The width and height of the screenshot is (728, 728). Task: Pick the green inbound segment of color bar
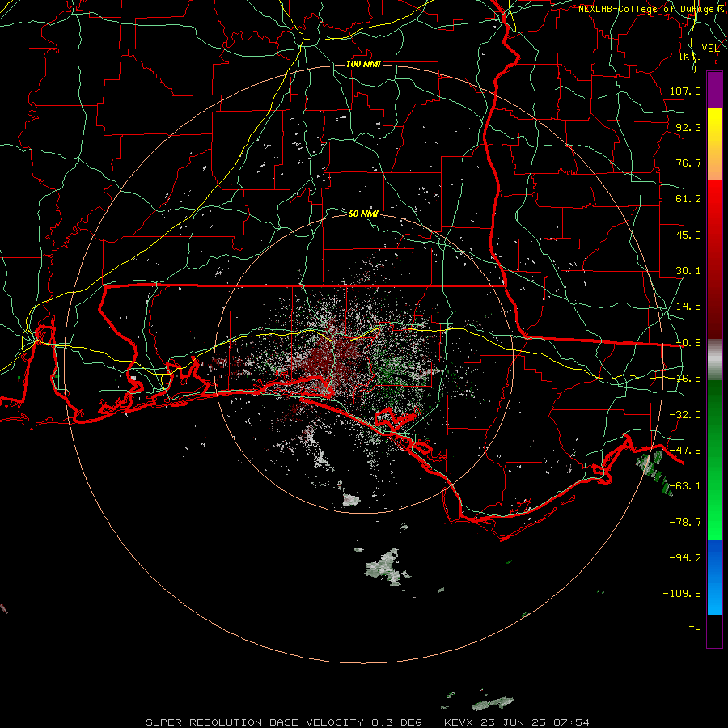point(714,459)
